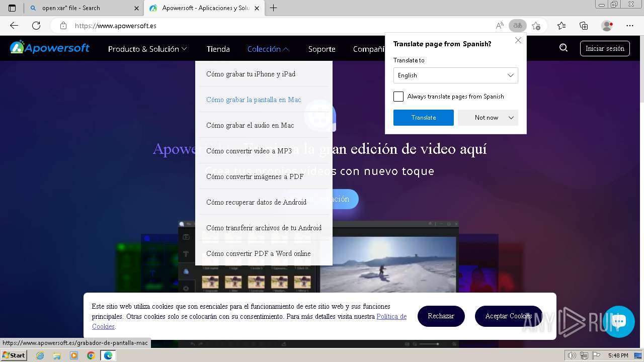Check 'Always translate pages from Spanish'
The height and width of the screenshot is (362, 644).
click(398, 97)
